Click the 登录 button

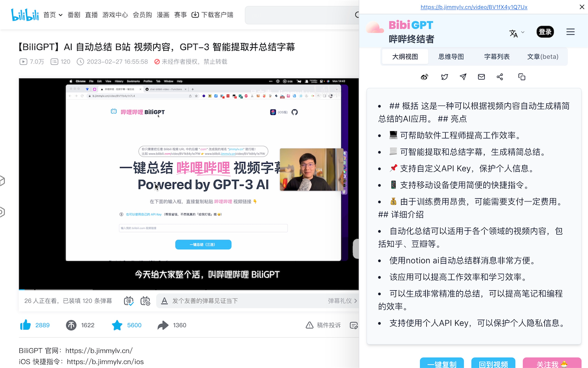pos(545,32)
